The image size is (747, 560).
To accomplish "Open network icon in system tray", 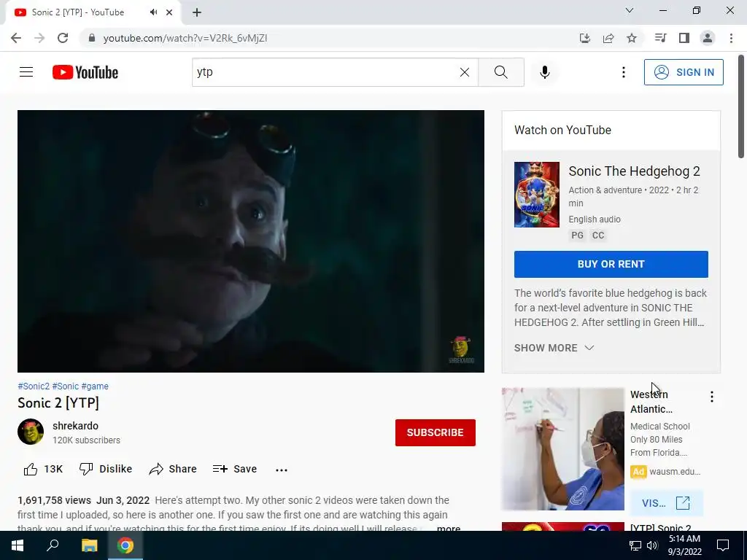I will (635, 545).
